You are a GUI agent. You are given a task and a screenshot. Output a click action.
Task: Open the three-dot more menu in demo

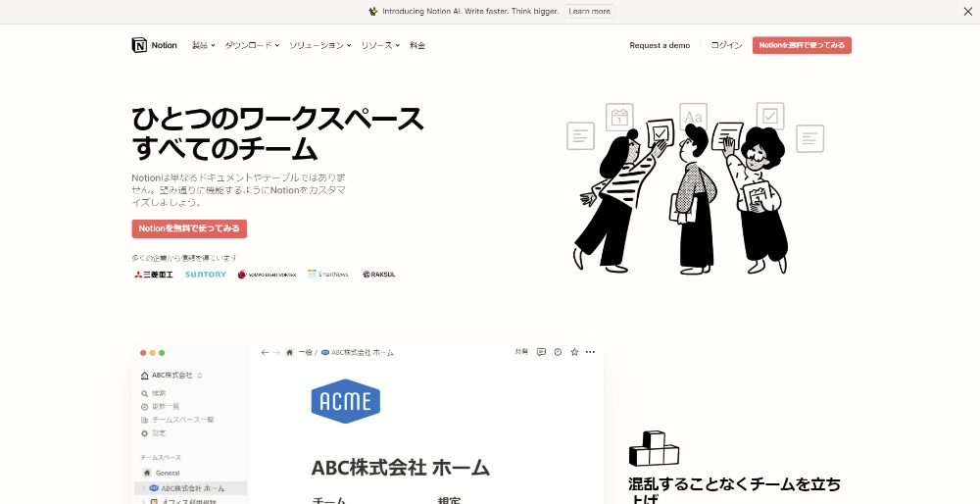[590, 352]
